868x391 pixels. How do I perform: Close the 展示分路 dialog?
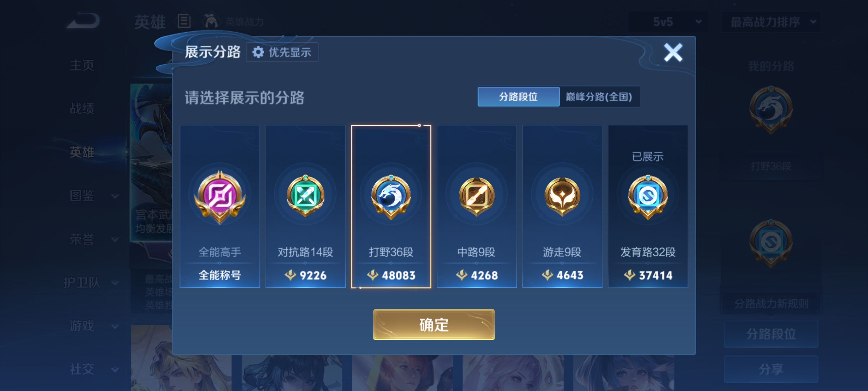coord(673,52)
